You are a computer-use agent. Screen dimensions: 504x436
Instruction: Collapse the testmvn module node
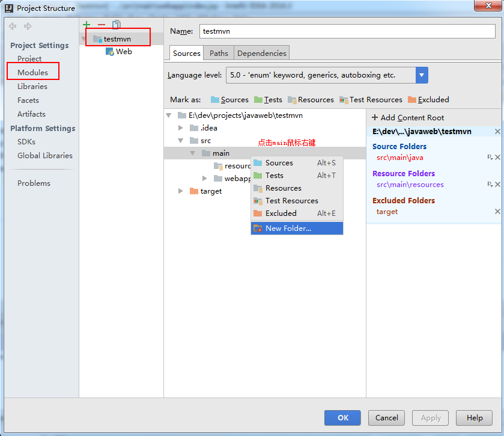click(x=83, y=39)
